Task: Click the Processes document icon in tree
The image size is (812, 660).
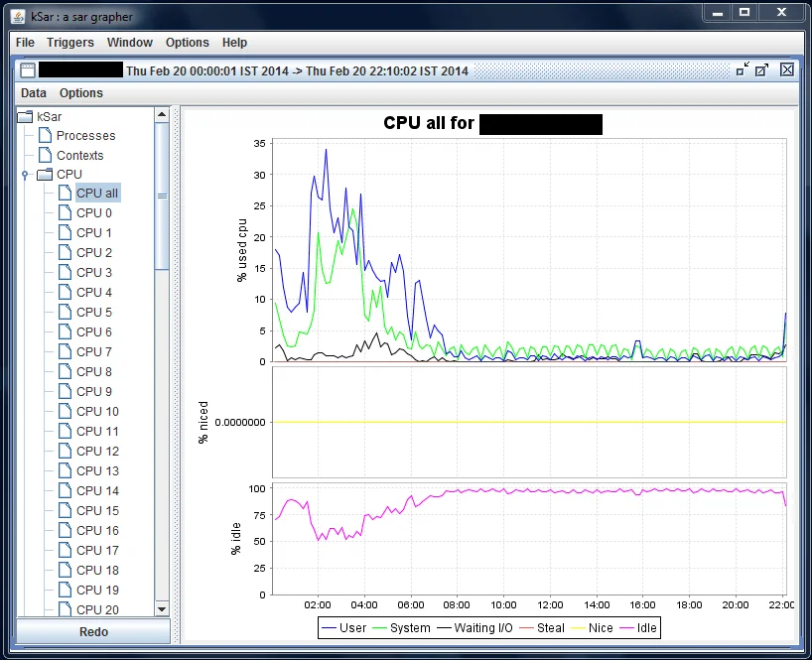Action: (45, 135)
